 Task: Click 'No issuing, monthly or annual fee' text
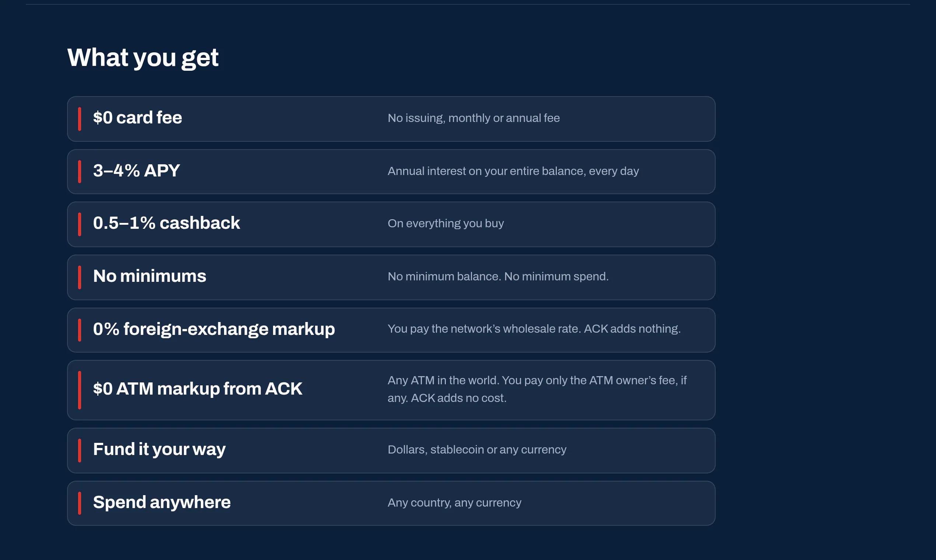[474, 118]
